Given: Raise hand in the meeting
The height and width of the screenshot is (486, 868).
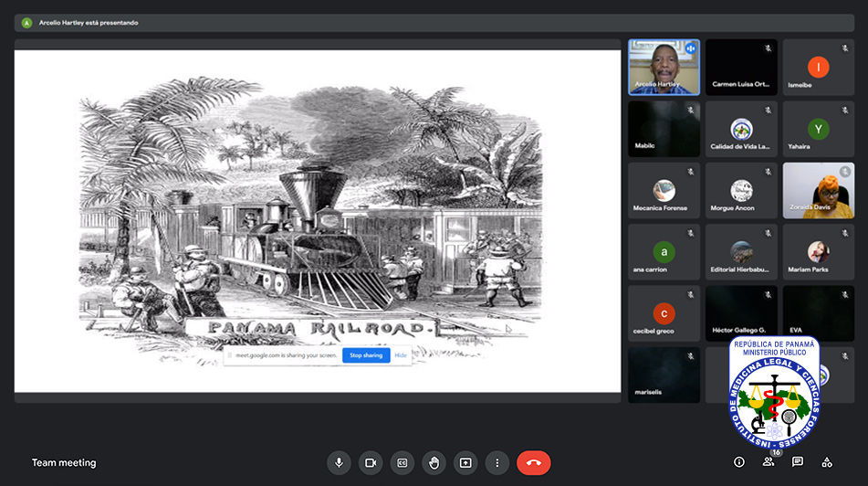Looking at the screenshot, I should (x=434, y=463).
